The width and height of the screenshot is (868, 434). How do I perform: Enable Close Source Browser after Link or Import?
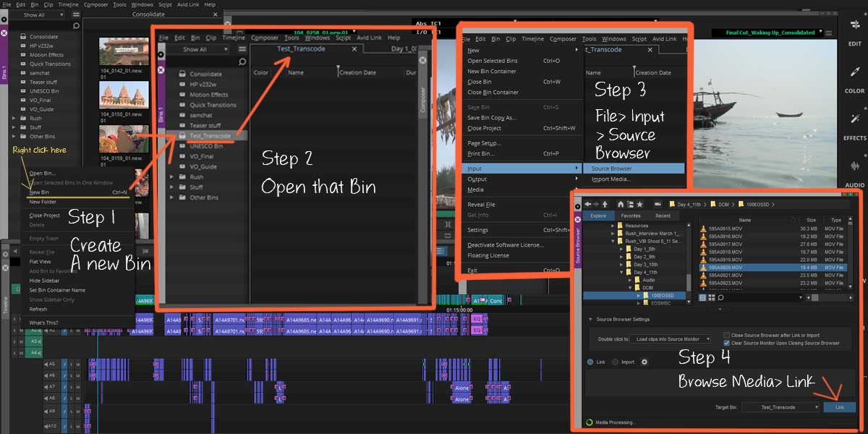(x=727, y=336)
